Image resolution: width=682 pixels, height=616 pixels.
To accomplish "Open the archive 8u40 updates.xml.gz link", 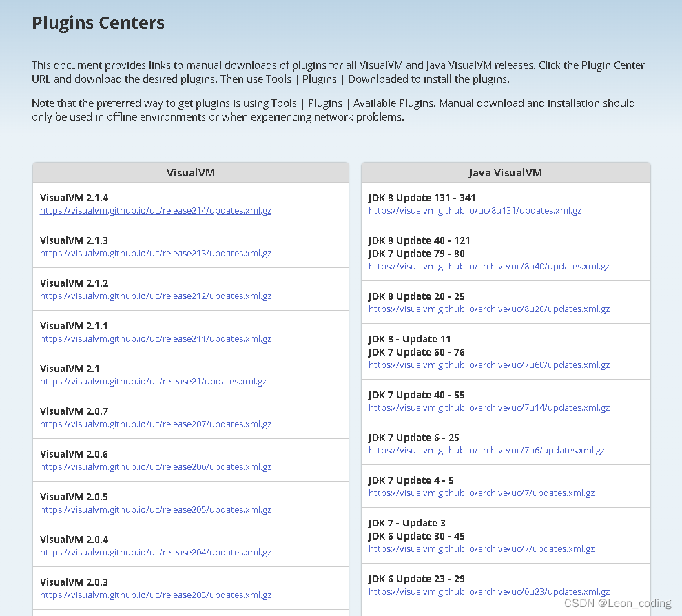I will coord(489,266).
